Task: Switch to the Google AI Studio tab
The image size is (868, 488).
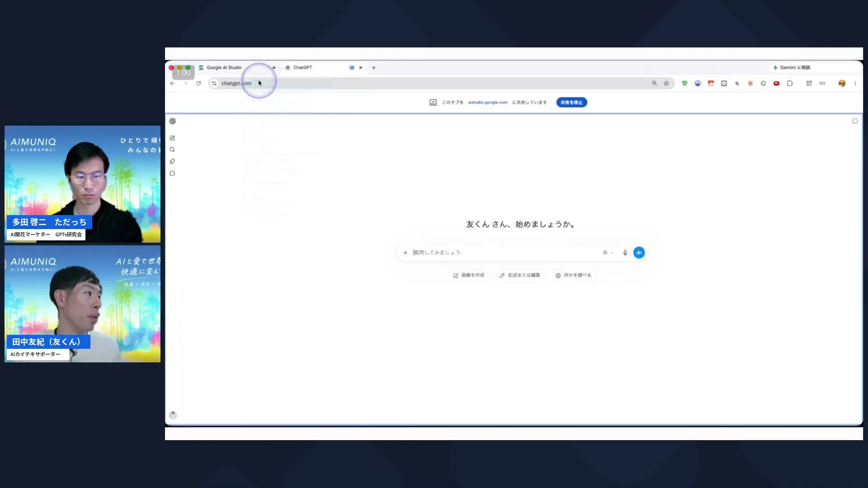Action: (x=224, y=67)
